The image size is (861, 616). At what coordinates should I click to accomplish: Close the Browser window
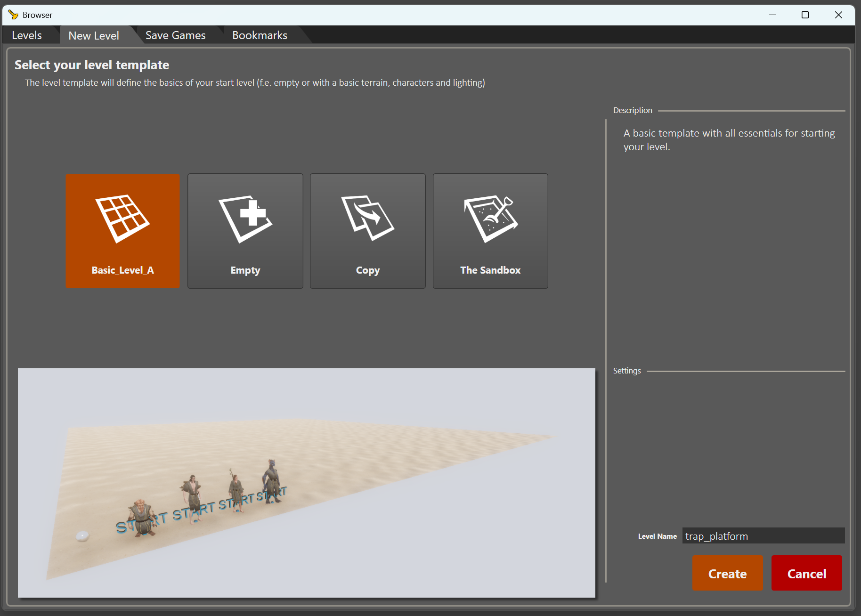click(x=838, y=15)
